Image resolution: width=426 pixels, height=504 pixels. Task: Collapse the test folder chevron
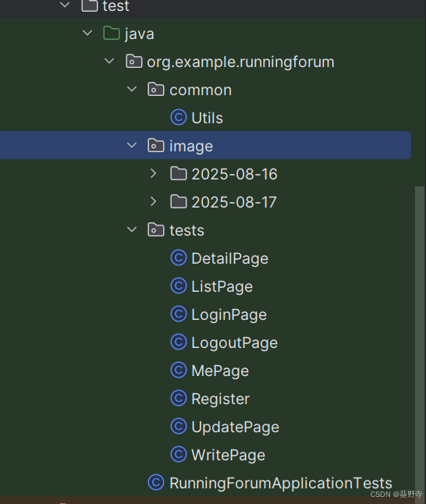click(x=65, y=5)
